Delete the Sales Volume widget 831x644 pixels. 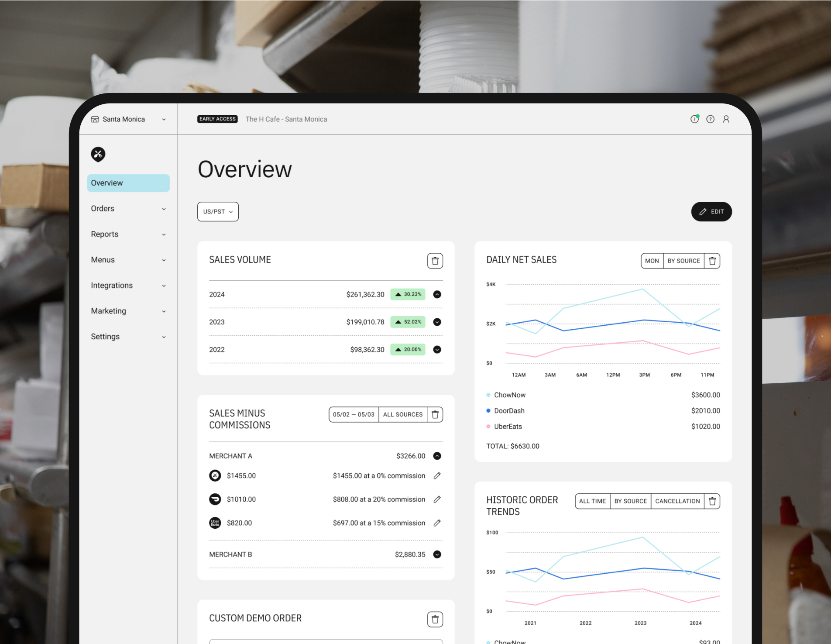tap(435, 261)
